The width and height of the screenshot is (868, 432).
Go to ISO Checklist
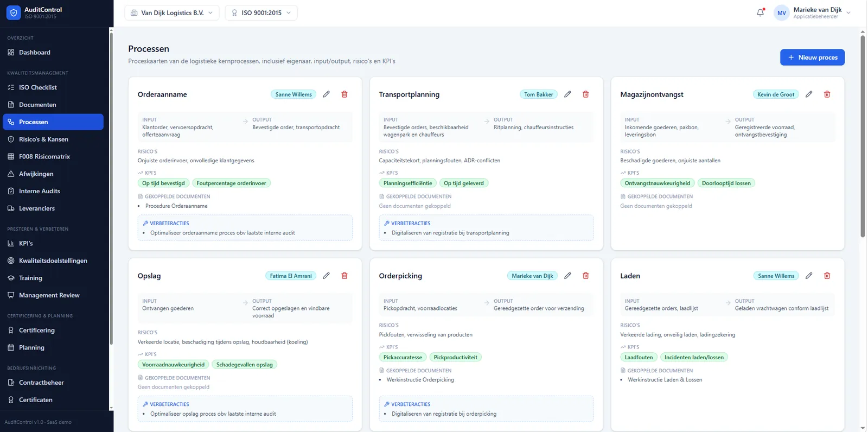coord(53,87)
